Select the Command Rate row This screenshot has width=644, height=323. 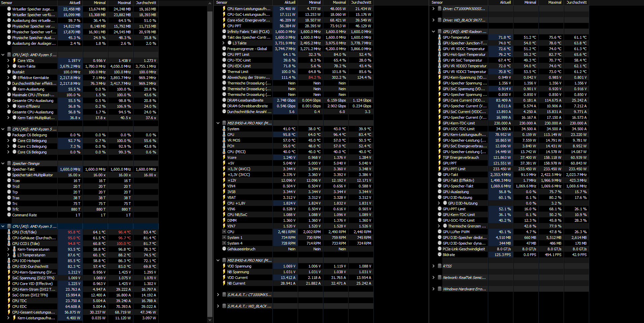[x=79, y=215]
